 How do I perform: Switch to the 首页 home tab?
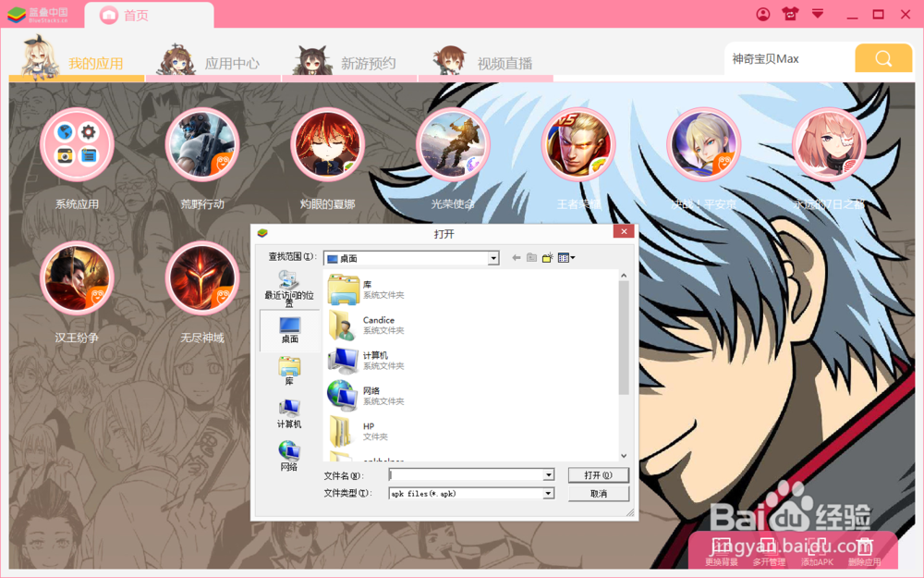[149, 16]
